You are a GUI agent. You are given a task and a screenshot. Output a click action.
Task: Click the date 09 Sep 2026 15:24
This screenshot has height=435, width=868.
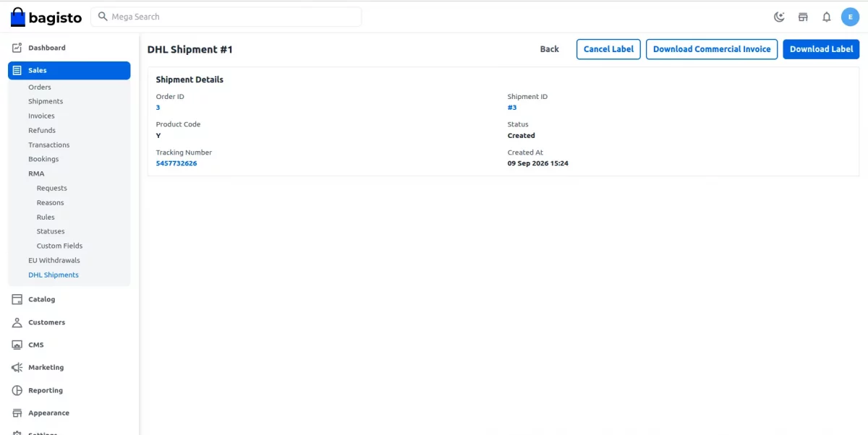[x=538, y=163]
